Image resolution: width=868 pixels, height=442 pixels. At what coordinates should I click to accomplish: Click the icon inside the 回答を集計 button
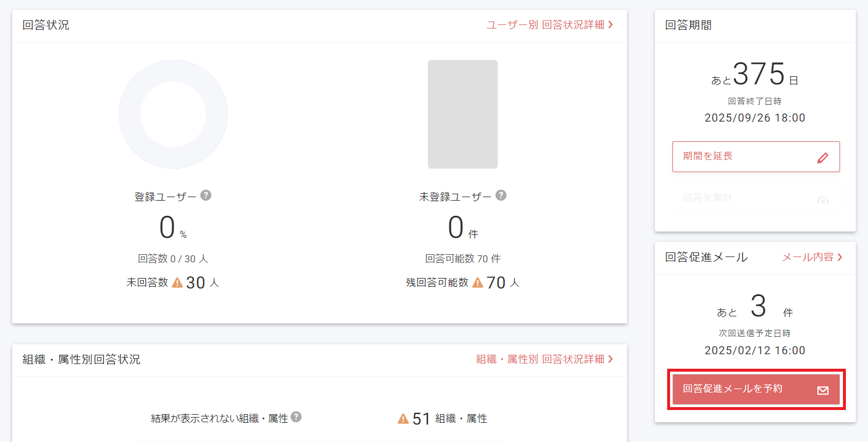coord(823,199)
